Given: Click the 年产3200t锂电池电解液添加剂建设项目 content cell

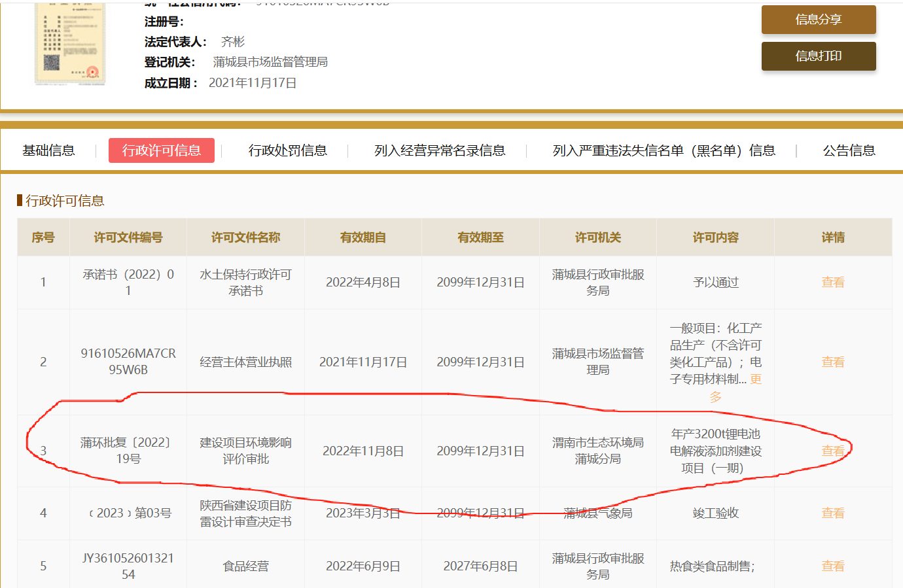Looking at the screenshot, I should click(x=716, y=451).
